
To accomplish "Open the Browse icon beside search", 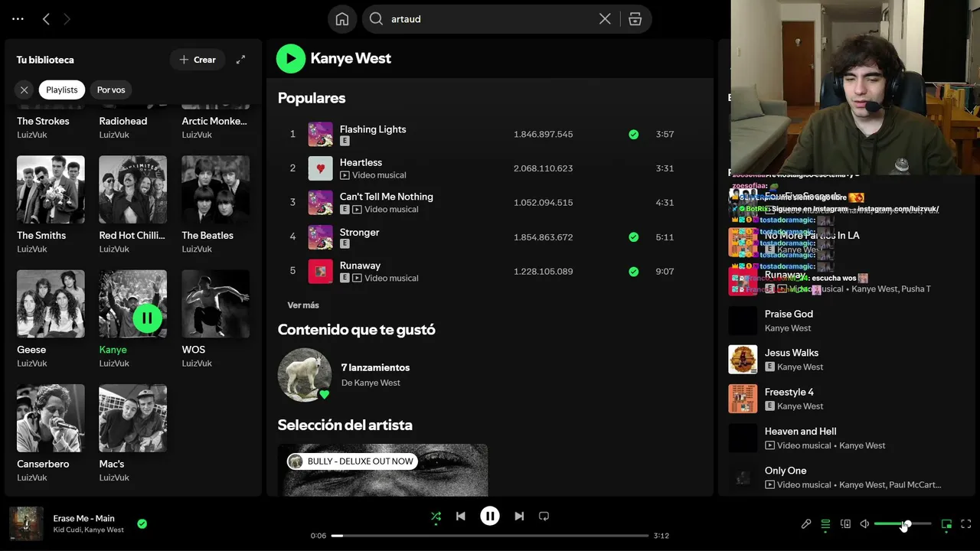I will click(635, 19).
